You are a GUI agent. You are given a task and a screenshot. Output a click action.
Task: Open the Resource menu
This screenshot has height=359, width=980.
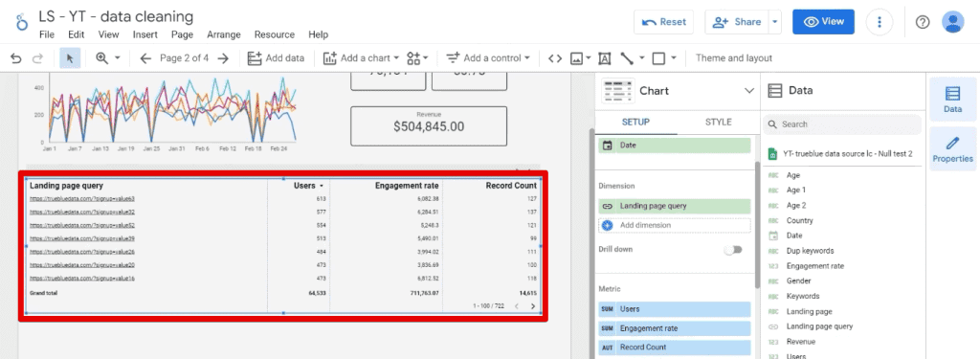(275, 35)
